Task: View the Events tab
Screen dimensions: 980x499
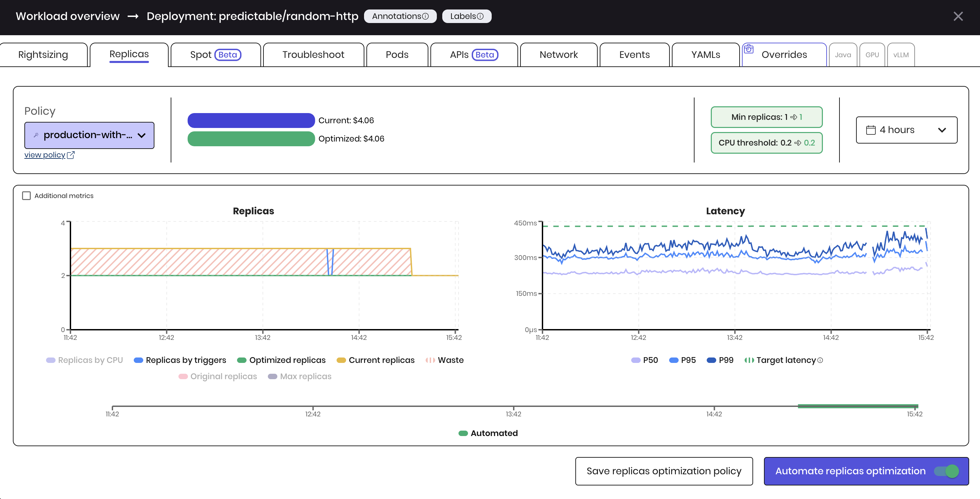Action: click(x=634, y=55)
